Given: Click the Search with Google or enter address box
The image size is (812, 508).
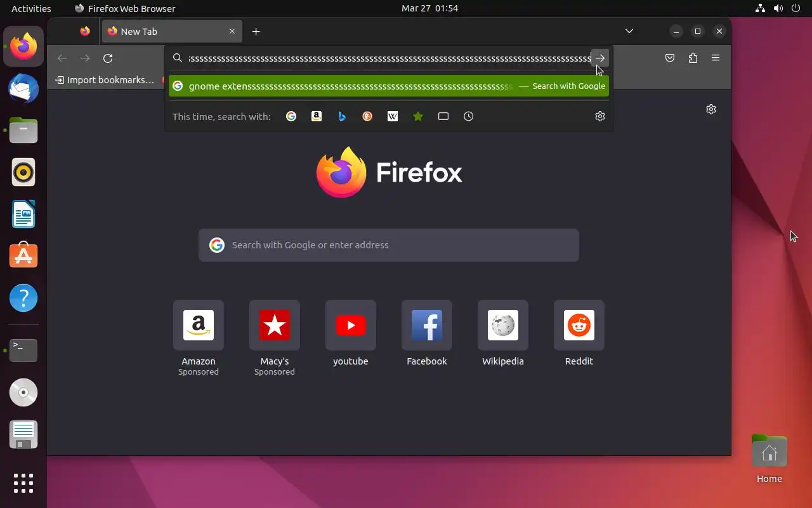Looking at the screenshot, I should tap(389, 245).
